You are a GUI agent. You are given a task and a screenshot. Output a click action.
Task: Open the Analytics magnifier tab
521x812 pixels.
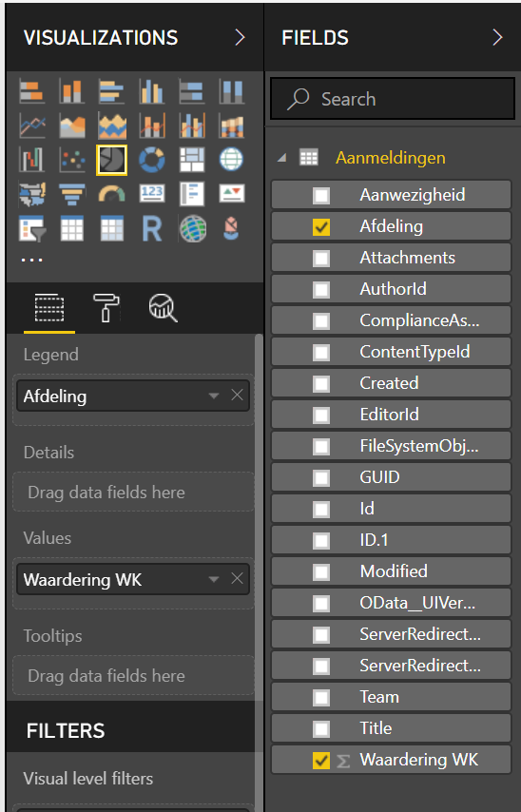(x=164, y=308)
